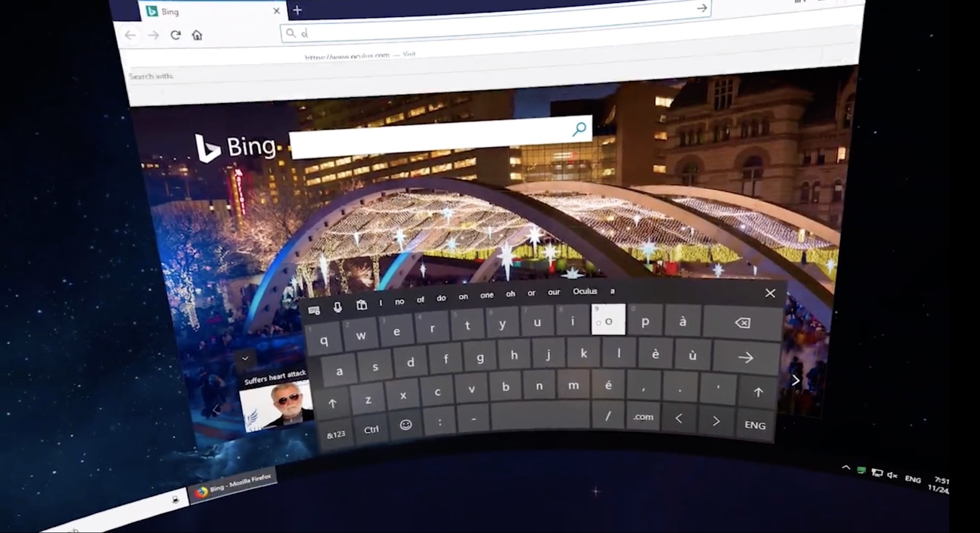This screenshot has width=980, height=533.
Task: Switch to the &123 symbols layout
Action: tap(336, 435)
